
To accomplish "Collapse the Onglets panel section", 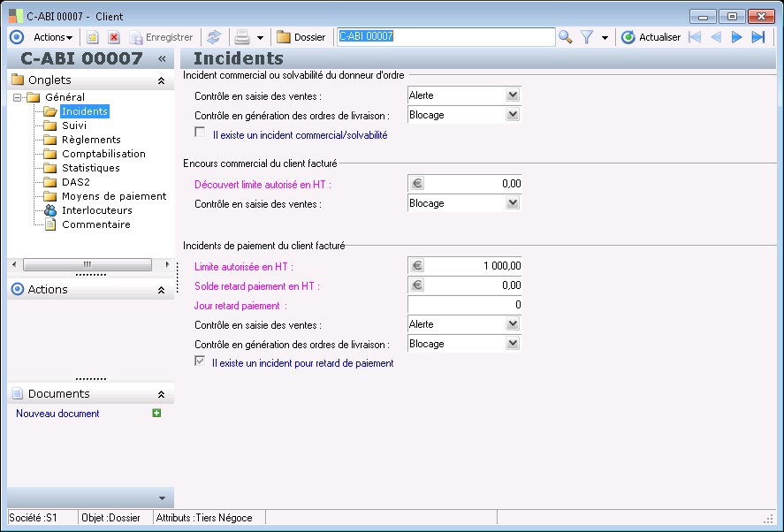I will click(161, 80).
